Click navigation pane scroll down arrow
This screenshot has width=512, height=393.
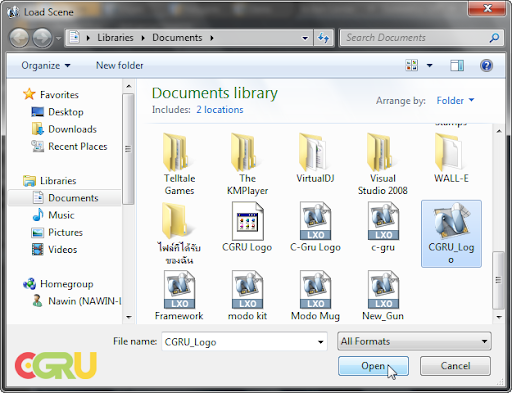[129, 317]
